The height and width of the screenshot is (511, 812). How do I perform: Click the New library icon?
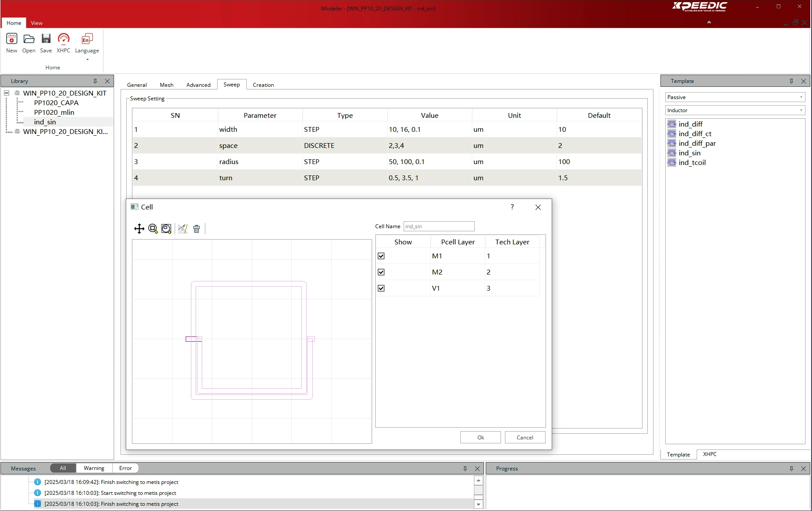[12, 43]
